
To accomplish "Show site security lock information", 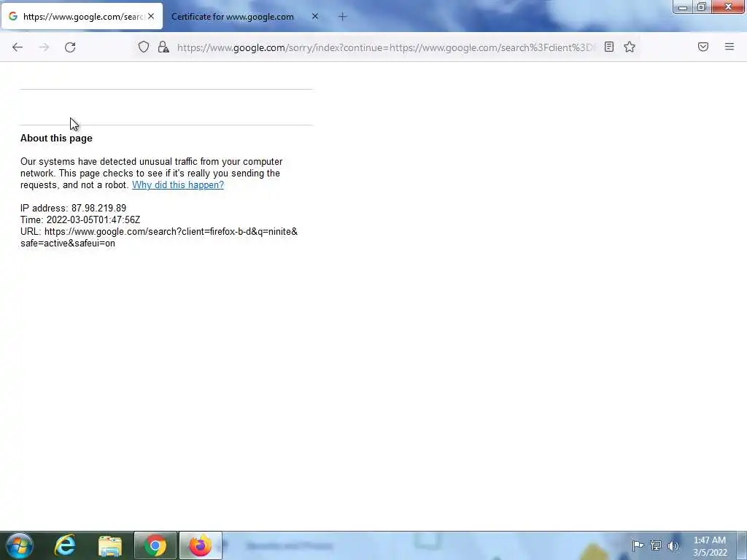I will pyautogui.click(x=163, y=47).
